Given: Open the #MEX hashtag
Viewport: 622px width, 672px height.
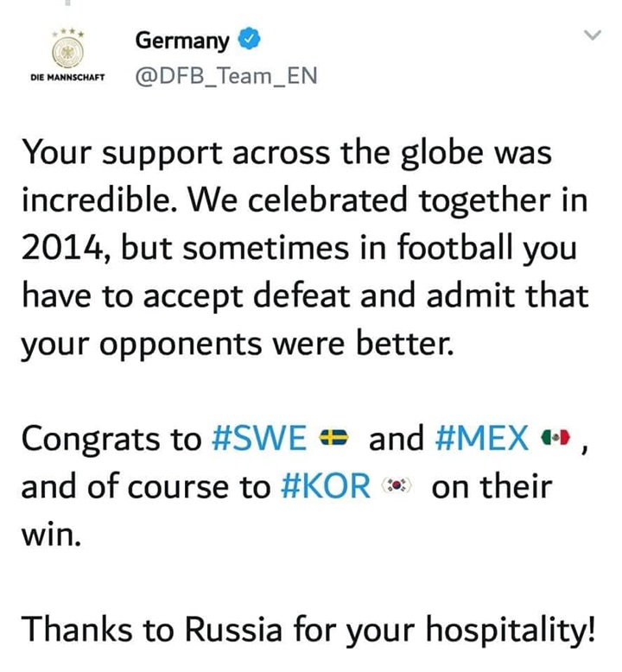Looking at the screenshot, I should [x=482, y=438].
